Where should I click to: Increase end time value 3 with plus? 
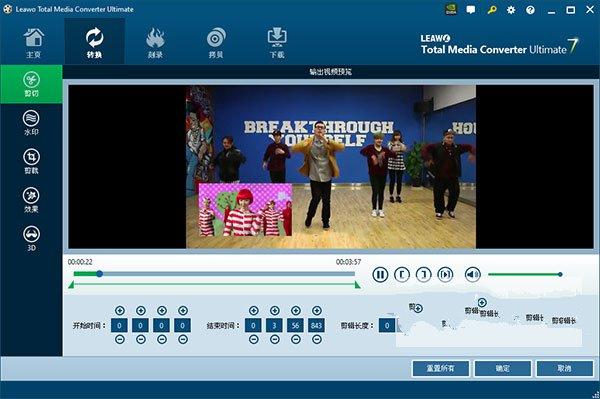(275, 310)
